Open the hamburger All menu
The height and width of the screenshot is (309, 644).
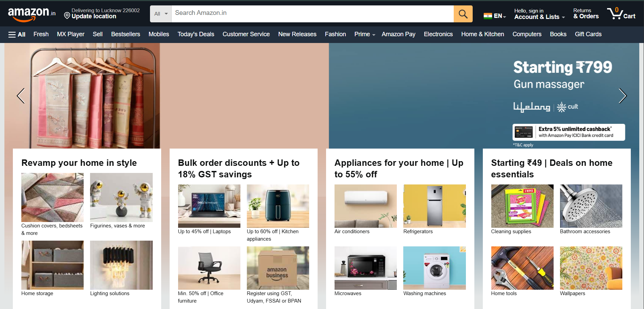tap(17, 34)
